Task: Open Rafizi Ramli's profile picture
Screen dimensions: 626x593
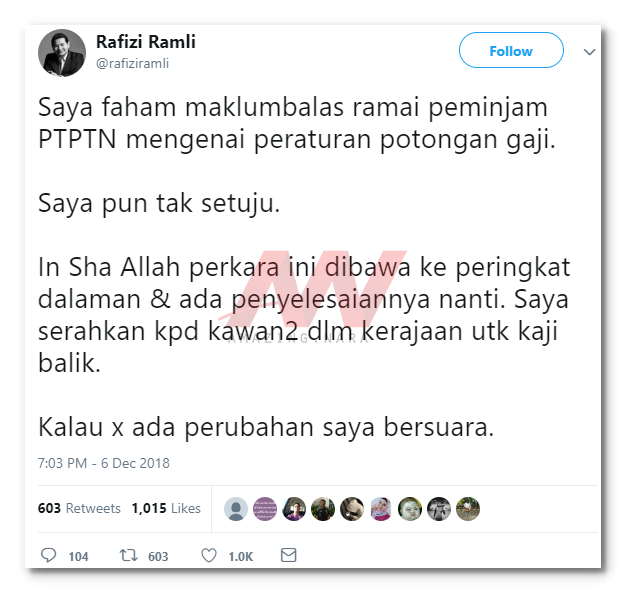Action: pos(62,53)
